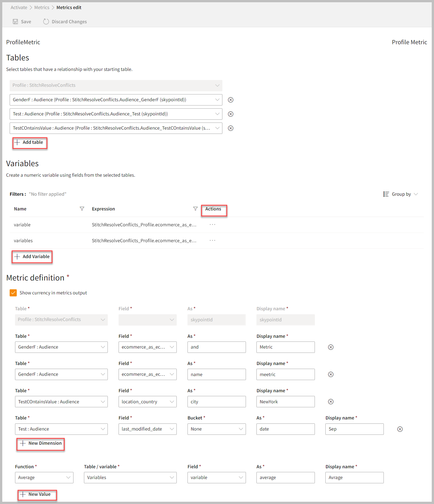Click the Display name field containing 'Metric'
The image size is (434, 504).
click(286, 347)
